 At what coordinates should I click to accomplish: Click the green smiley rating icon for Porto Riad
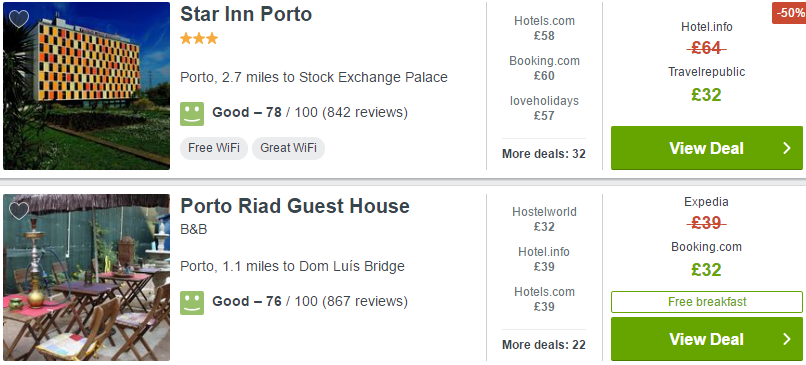(192, 303)
